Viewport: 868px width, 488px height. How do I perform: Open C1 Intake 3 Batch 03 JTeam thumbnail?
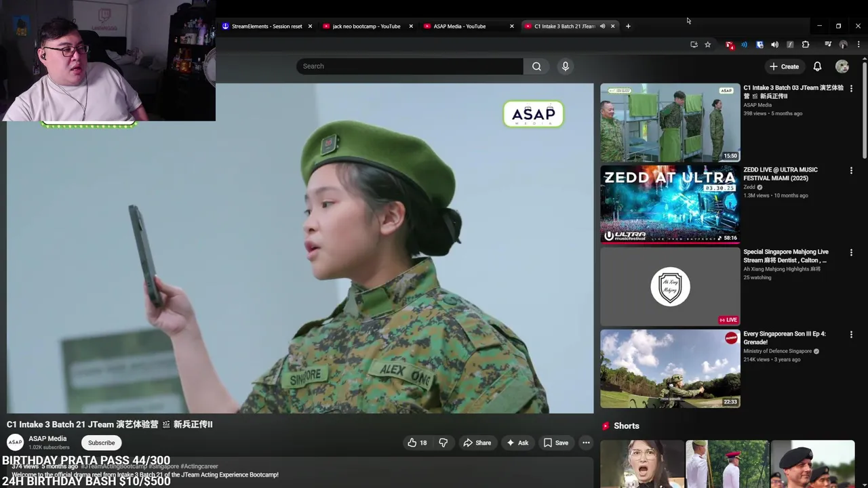(670, 123)
